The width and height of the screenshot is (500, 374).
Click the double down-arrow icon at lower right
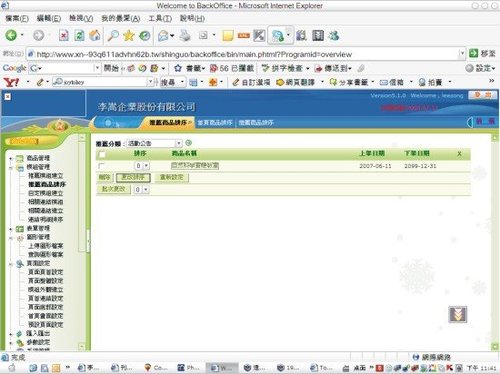(458, 314)
